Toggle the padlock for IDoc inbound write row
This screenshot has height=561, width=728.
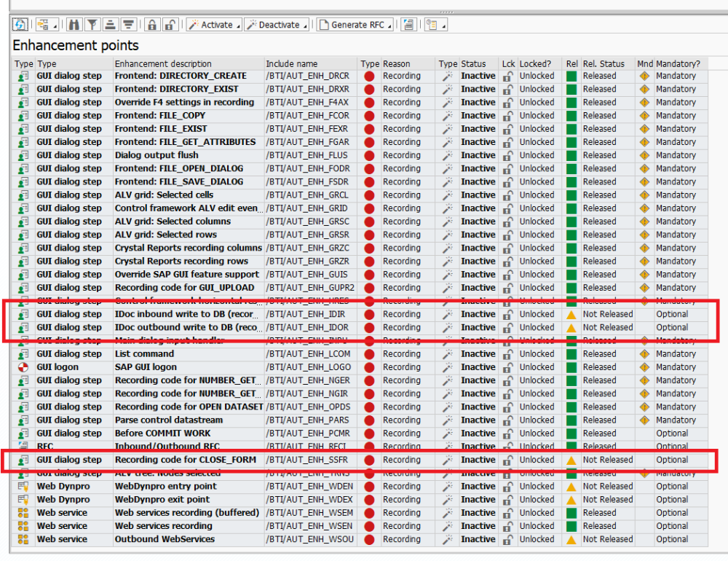coord(507,314)
